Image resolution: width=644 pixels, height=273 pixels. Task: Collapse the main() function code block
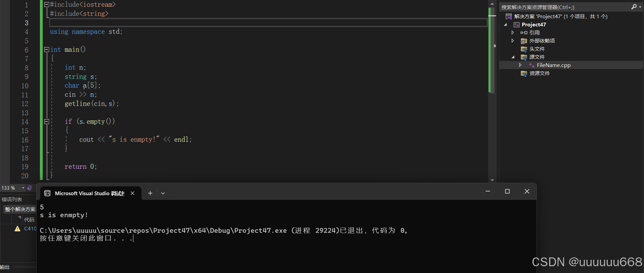(x=47, y=50)
